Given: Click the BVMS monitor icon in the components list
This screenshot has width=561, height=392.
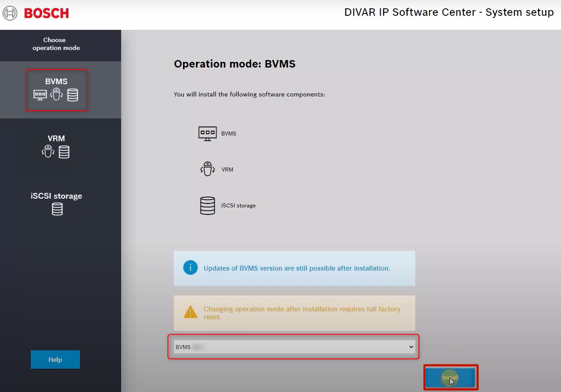Looking at the screenshot, I should point(208,133).
